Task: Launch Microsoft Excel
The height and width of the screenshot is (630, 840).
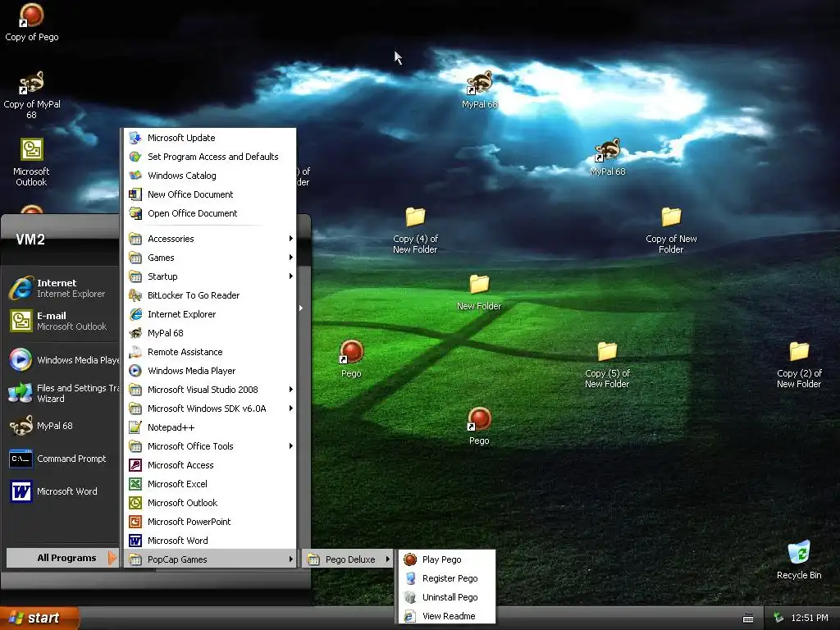Action: click(x=210, y=484)
